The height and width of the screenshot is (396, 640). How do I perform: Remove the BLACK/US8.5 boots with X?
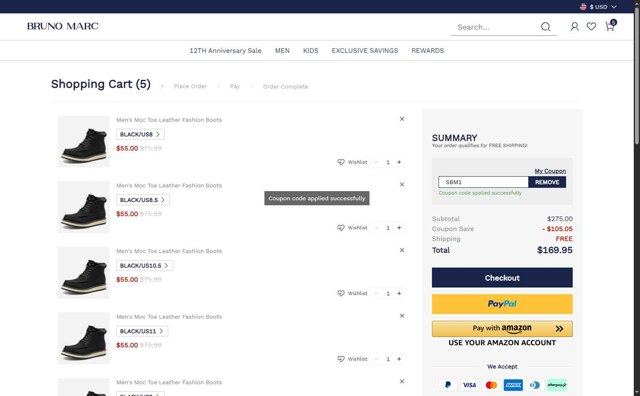coord(402,185)
